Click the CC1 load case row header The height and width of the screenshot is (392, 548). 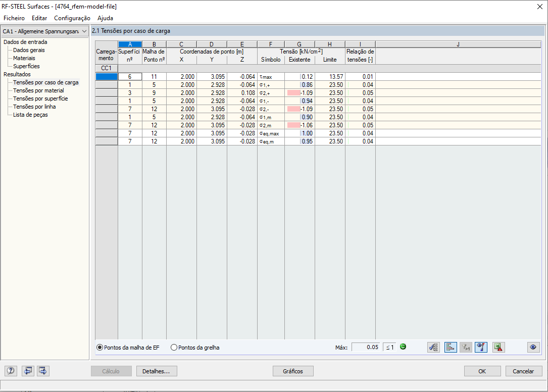click(106, 68)
